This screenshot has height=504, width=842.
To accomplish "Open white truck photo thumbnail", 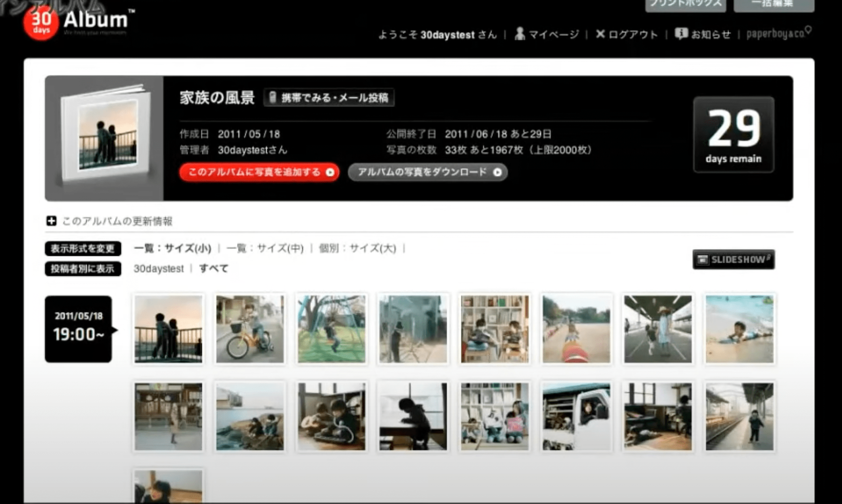I will [577, 416].
